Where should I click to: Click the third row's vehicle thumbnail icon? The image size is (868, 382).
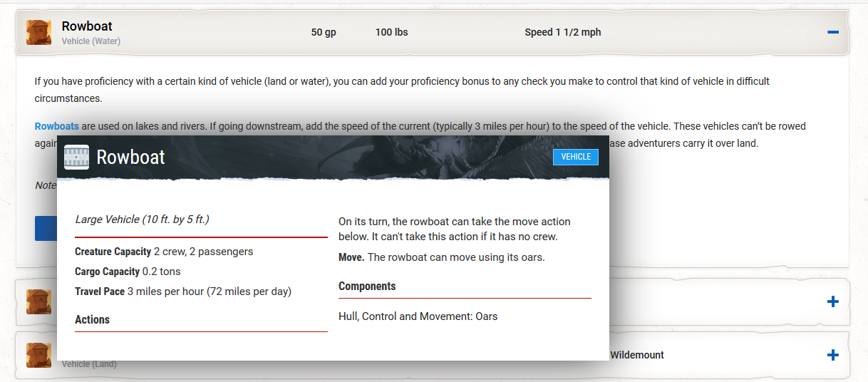[x=38, y=355]
